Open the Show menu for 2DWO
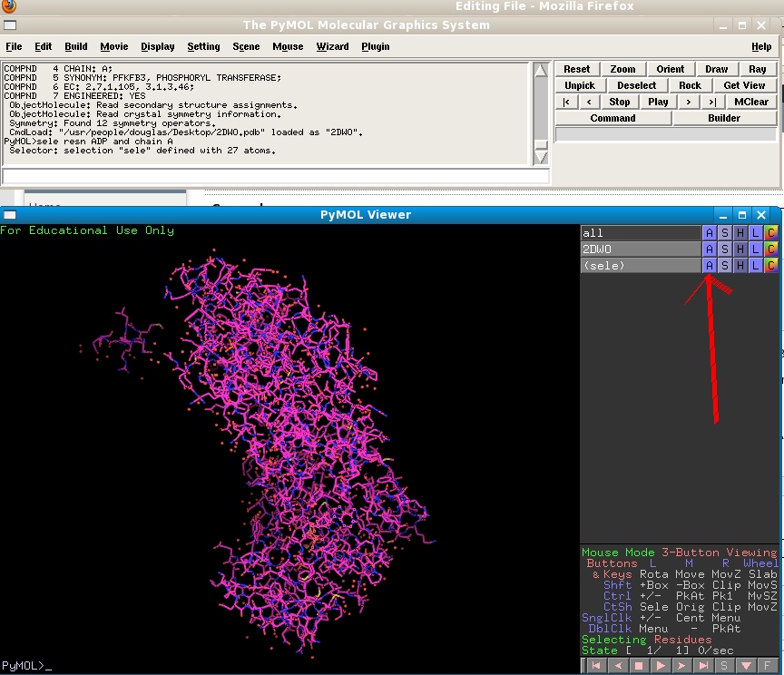The image size is (784, 675). click(724, 249)
